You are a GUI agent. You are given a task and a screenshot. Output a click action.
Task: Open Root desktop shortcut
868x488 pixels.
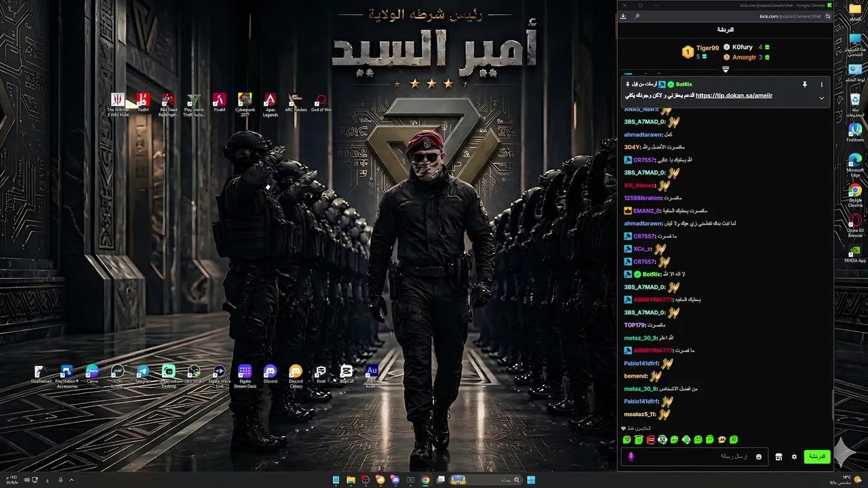[x=321, y=374]
